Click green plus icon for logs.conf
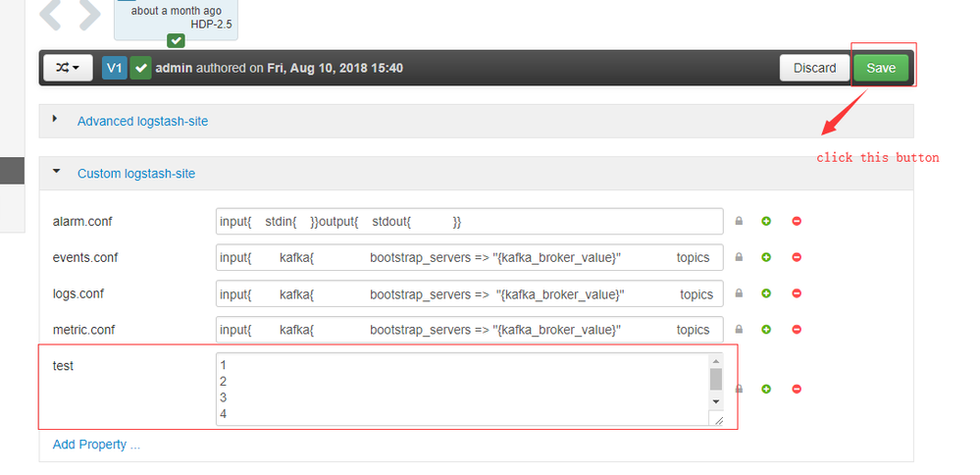This screenshot has width=980, height=475. (x=766, y=293)
